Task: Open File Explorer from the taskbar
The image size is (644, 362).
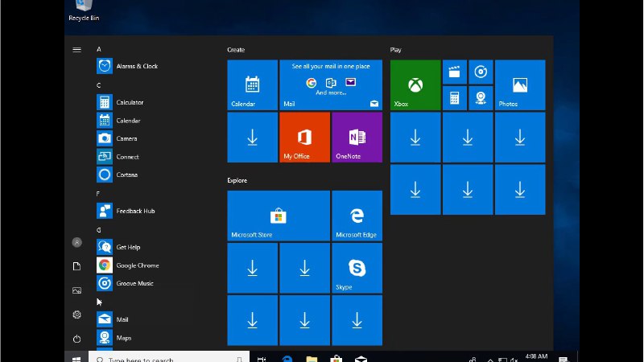Action: point(312,358)
